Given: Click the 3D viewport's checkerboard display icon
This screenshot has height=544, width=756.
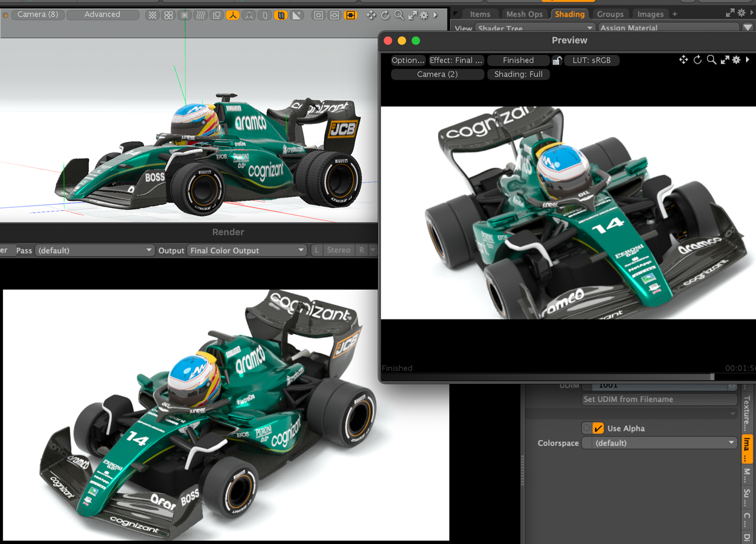Looking at the screenshot, I should [x=152, y=15].
